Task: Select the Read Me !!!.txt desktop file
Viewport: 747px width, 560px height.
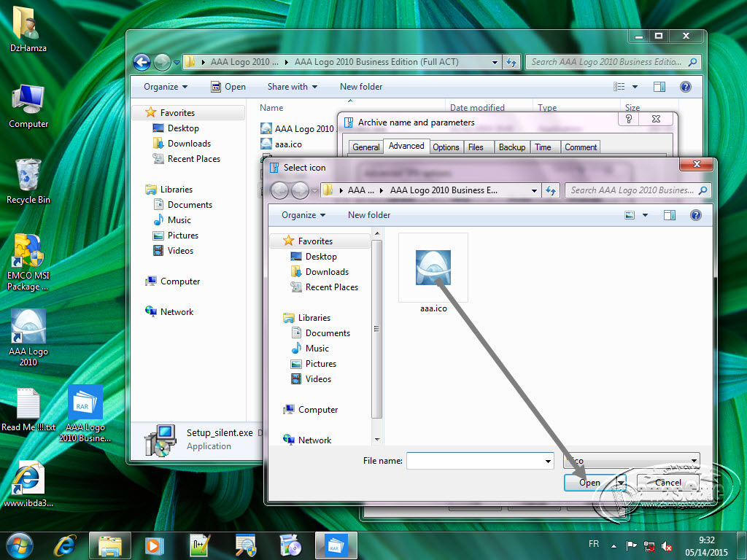Action: (x=28, y=410)
